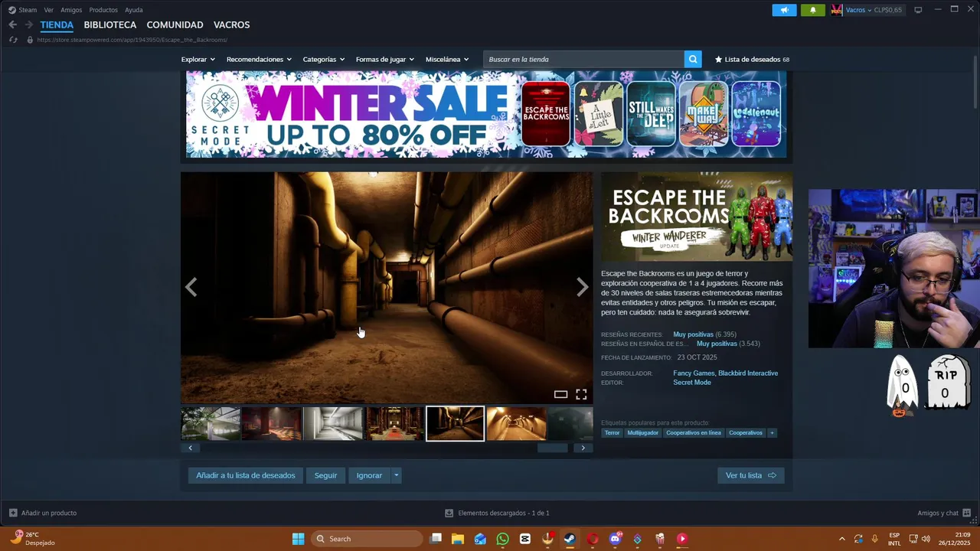980x551 pixels.
Task: Show next screenshot in media viewer
Action: (582, 287)
